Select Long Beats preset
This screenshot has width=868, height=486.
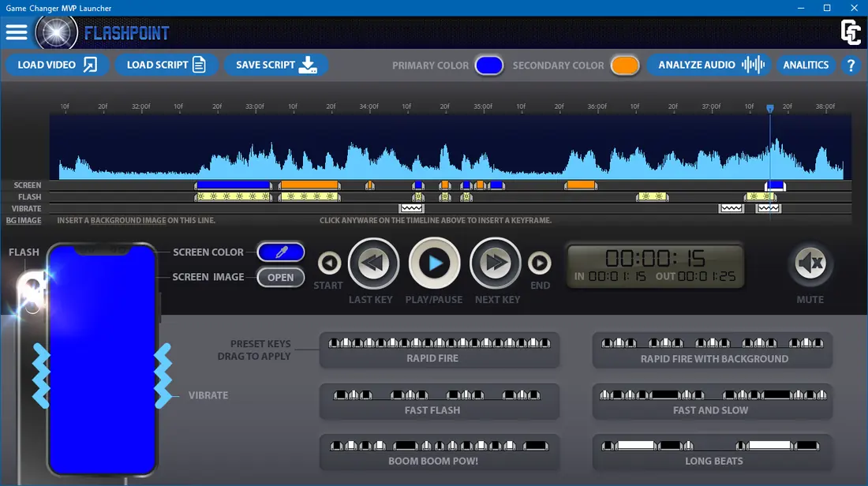(713, 452)
